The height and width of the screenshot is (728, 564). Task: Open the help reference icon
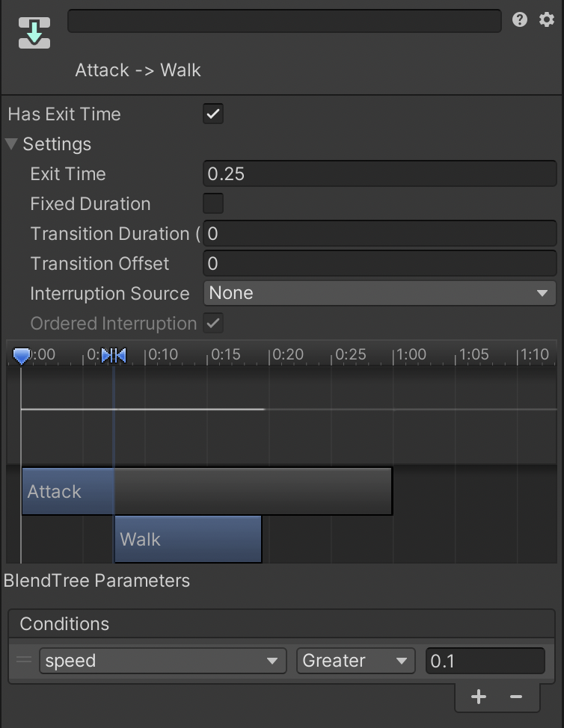tap(520, 20)
